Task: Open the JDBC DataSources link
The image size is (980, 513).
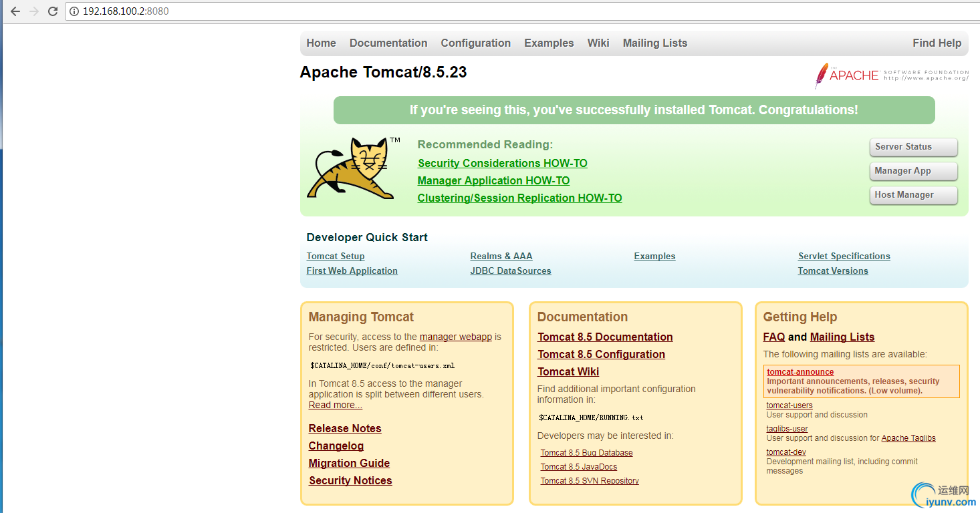Action: click(511, 271)
